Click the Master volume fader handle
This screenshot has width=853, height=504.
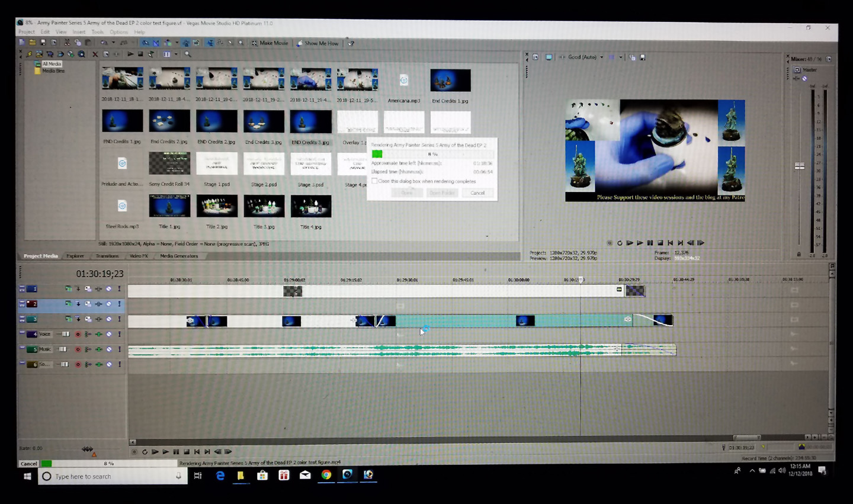(x=800, y=166)
